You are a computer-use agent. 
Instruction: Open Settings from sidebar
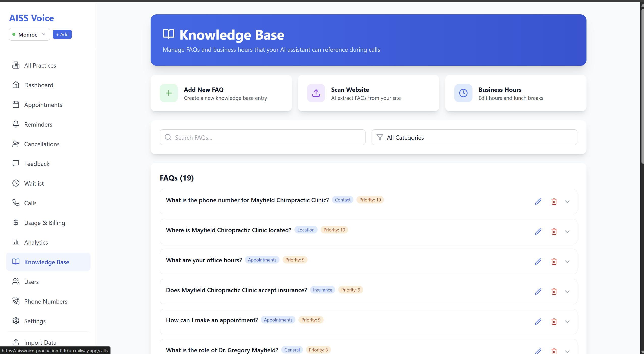point(48,321)
